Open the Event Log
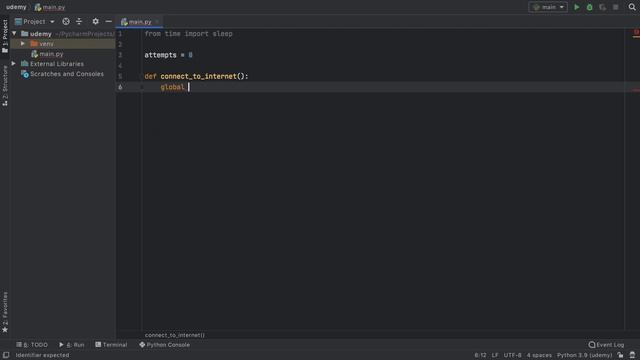The height and width of the screenshot is (360, 640). coord(606,345)
